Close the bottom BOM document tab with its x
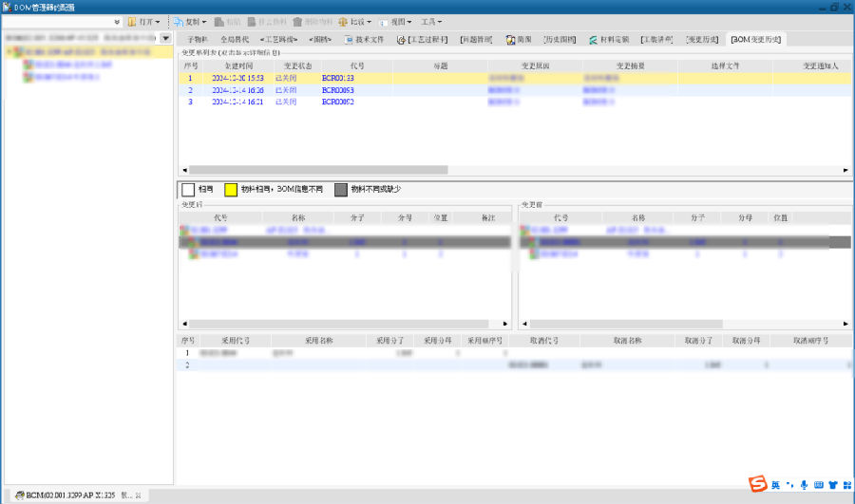855x504 pixels. pyautogui.click(x=138, y=495)
